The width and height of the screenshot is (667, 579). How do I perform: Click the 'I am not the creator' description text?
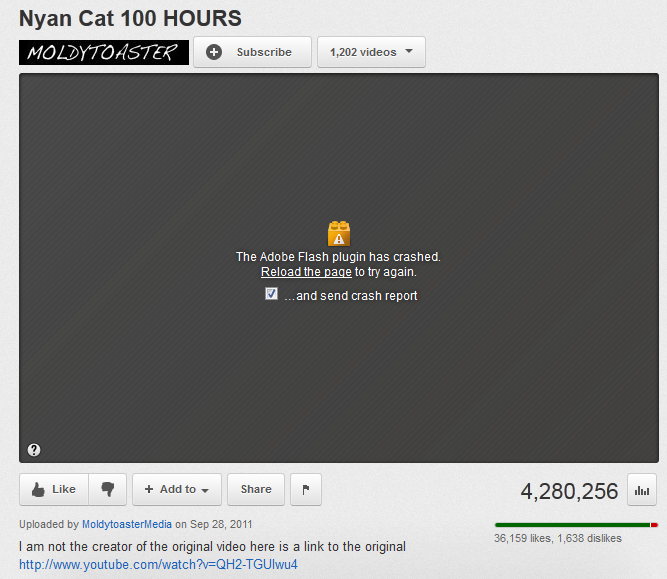(212, 546)
